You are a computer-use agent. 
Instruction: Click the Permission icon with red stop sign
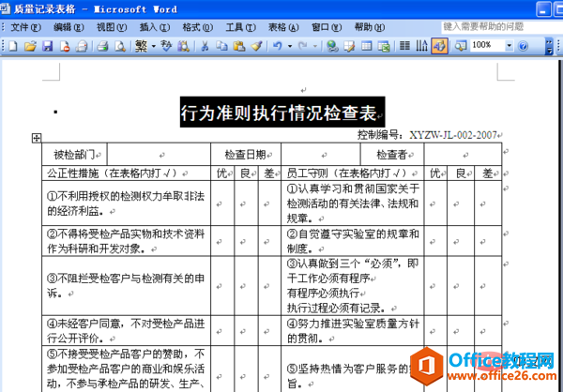point(65,46)
